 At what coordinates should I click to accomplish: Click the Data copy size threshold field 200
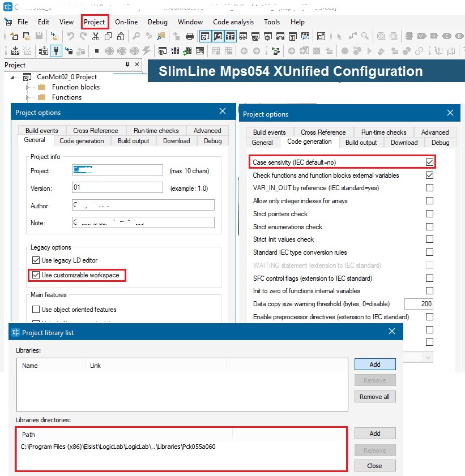419,304
